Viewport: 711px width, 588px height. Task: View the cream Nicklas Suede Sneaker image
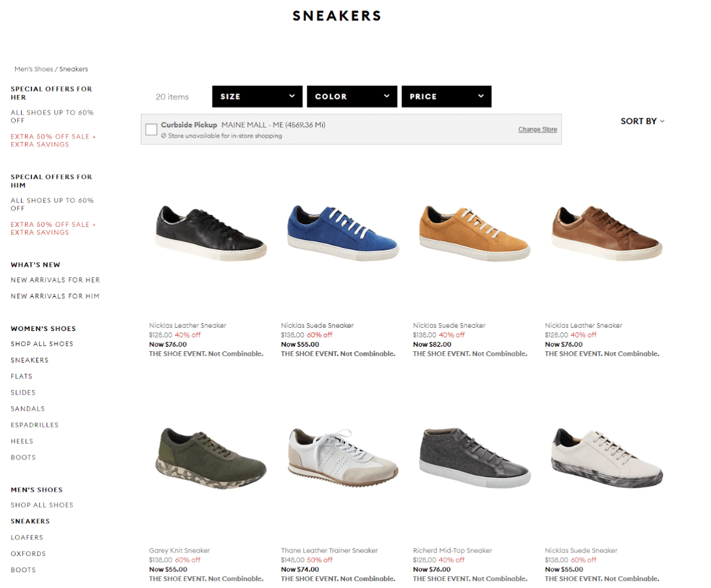coord(607,458)
